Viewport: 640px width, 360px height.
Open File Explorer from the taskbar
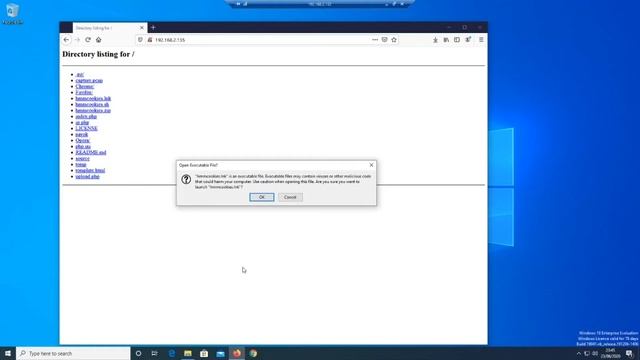(x=188, y=353)
